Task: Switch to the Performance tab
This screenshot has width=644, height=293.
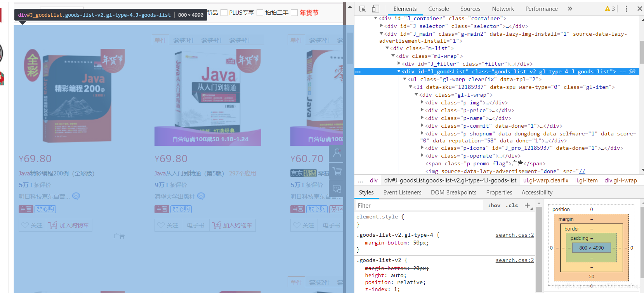Action: [x=542, y=9]
